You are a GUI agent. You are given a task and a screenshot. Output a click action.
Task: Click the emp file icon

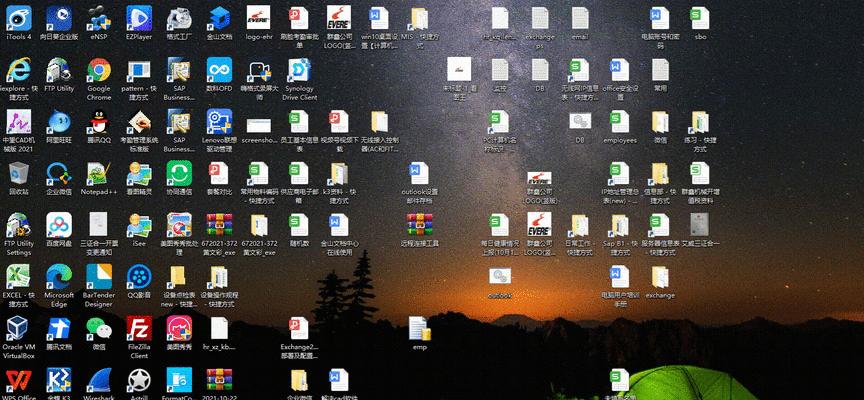coord(419,328)
